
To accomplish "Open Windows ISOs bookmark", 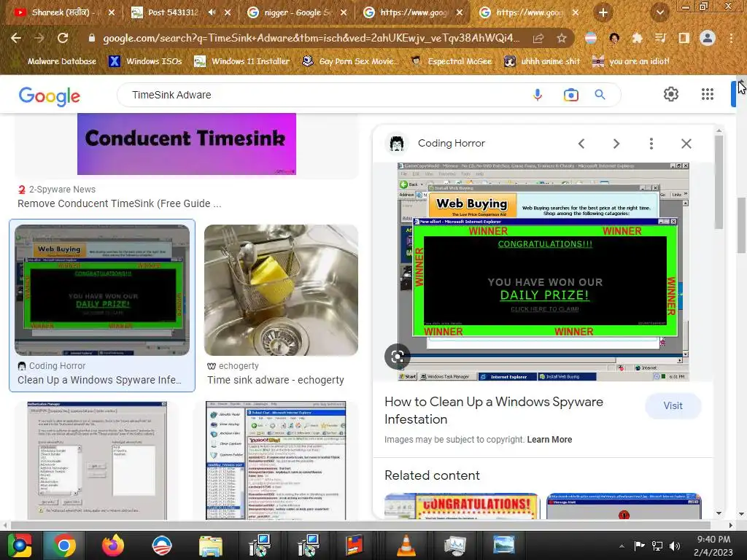I will coord(145,61).
